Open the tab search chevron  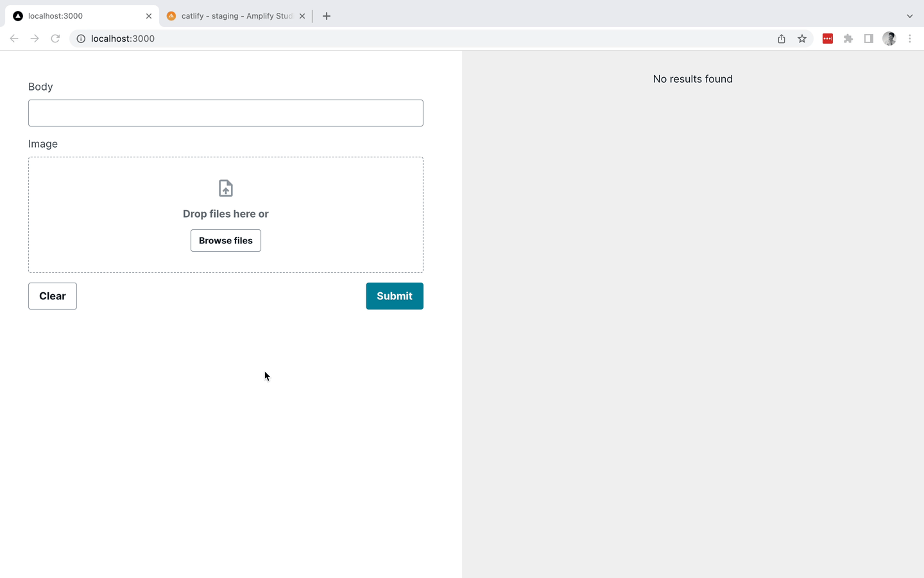pyautogui.click(x=909, y=15)
